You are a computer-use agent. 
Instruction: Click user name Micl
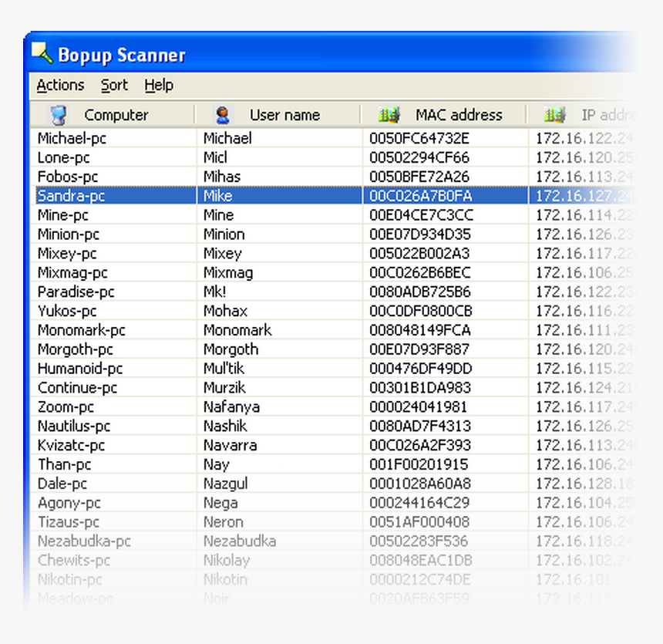(x=215, y=158)
